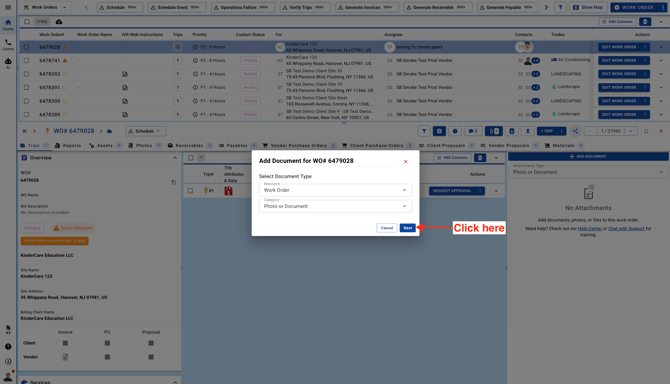670x384 pixels.
Task: Close Add Document dialog with red X
Action: tap(406, 161)
